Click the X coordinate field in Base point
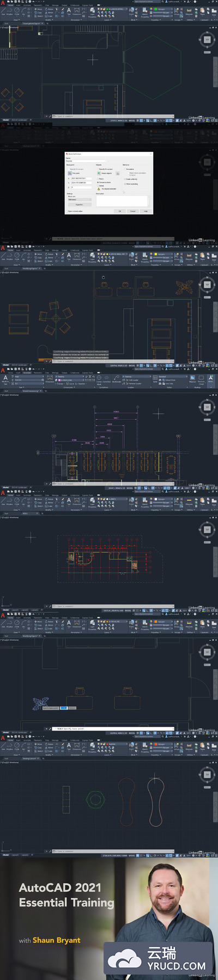Screen dimensions: 218x980 coord(81,179)
